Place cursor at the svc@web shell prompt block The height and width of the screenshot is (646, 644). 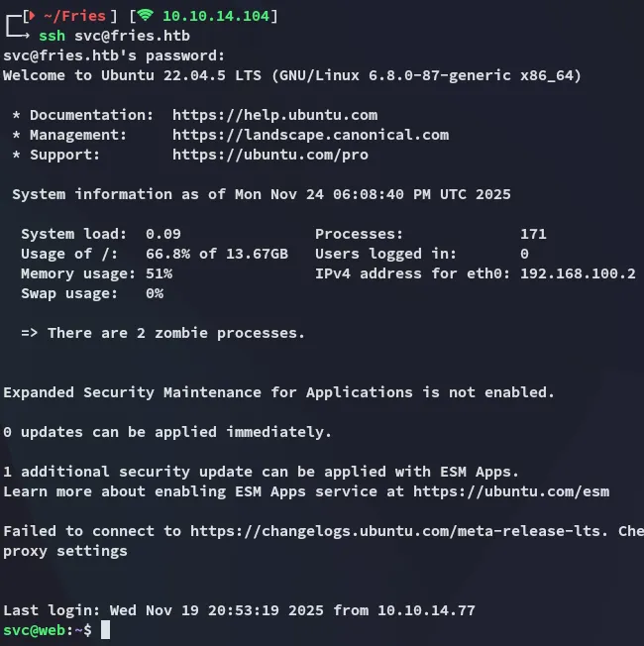tap(105, 630)
